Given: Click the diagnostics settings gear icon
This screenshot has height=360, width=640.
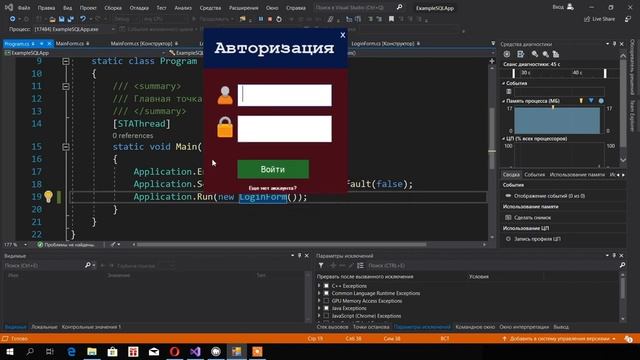Looking at the screenshot, I should tap(507, 54).
